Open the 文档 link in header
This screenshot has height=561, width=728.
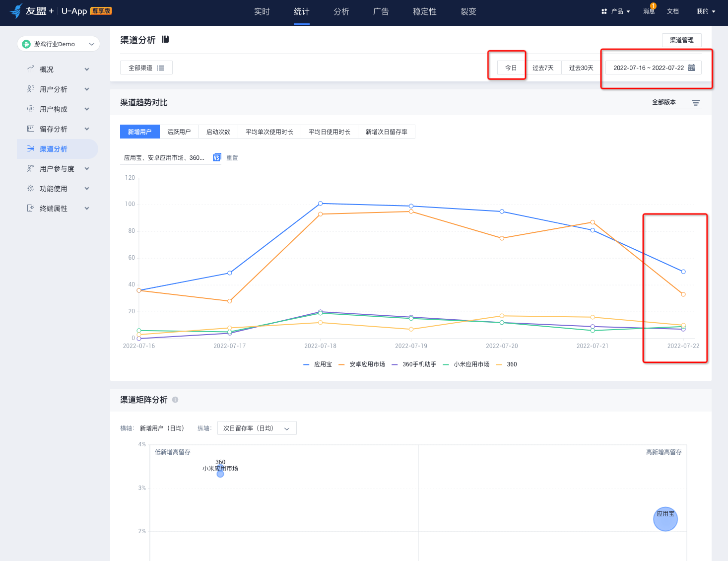[x=673, y=11]
